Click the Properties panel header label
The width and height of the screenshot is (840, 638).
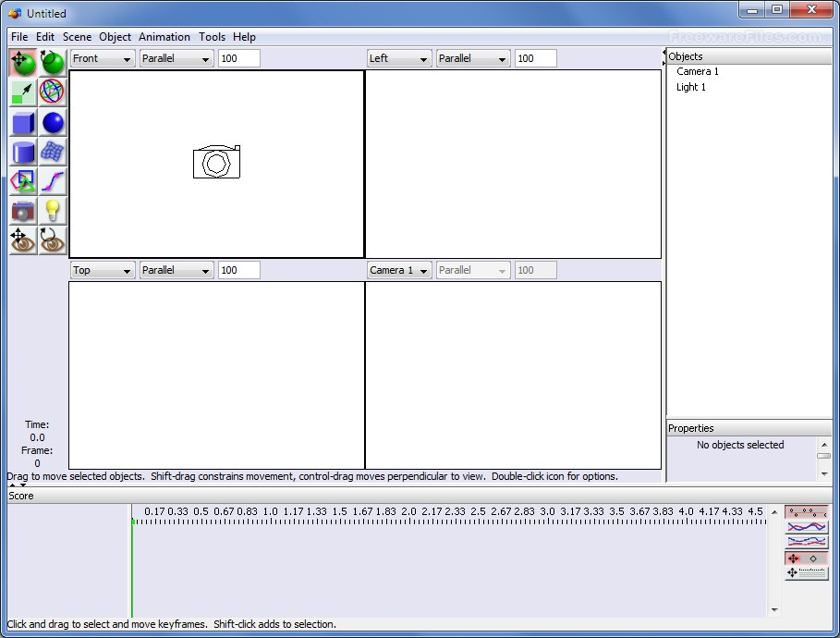pos(690,428)
